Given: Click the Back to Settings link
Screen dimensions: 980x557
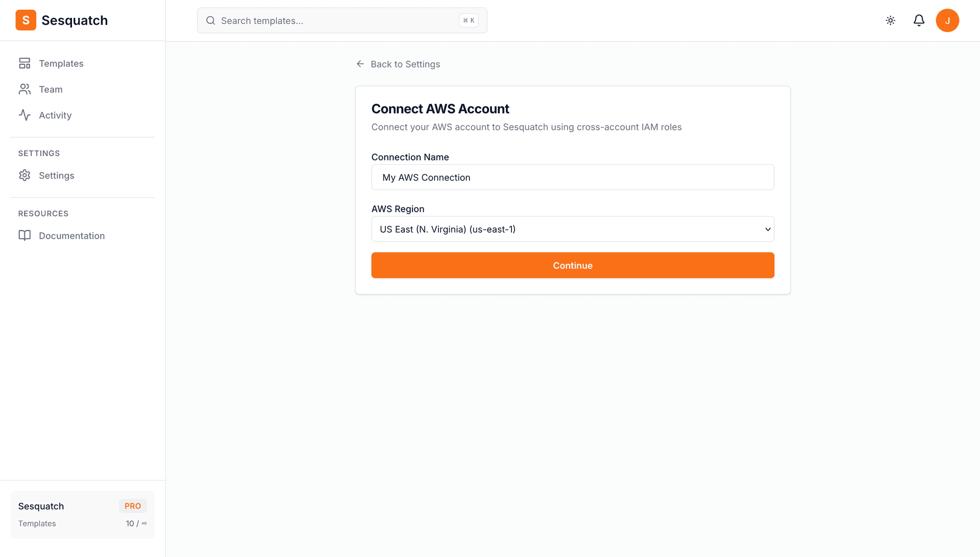Looking at the screenshot, I should coord(405,64).
